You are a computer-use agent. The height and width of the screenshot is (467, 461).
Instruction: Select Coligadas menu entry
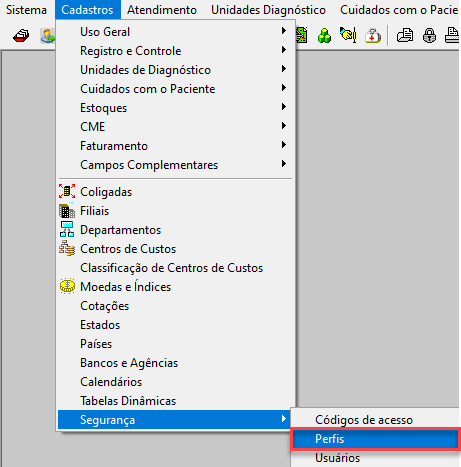click(x=175, y=192)
